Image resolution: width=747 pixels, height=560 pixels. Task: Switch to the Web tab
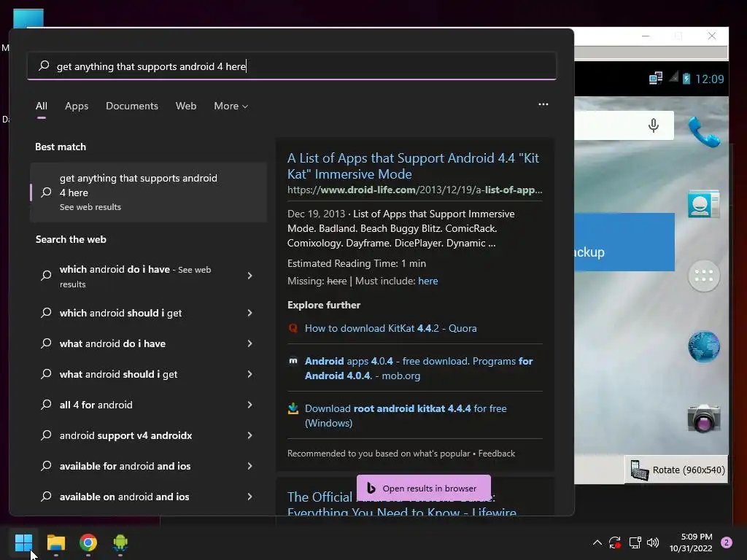pos(186,106)
